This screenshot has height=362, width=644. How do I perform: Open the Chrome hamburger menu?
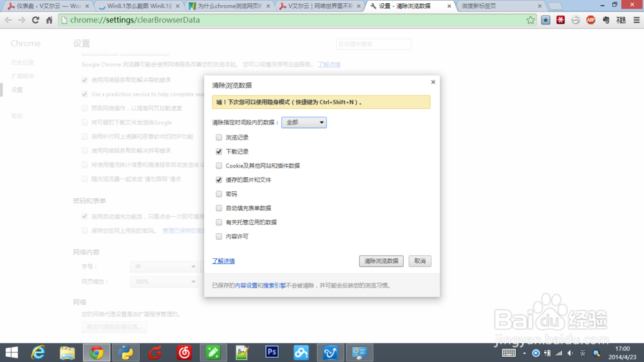pyautogui.click(x=636, y=20)
